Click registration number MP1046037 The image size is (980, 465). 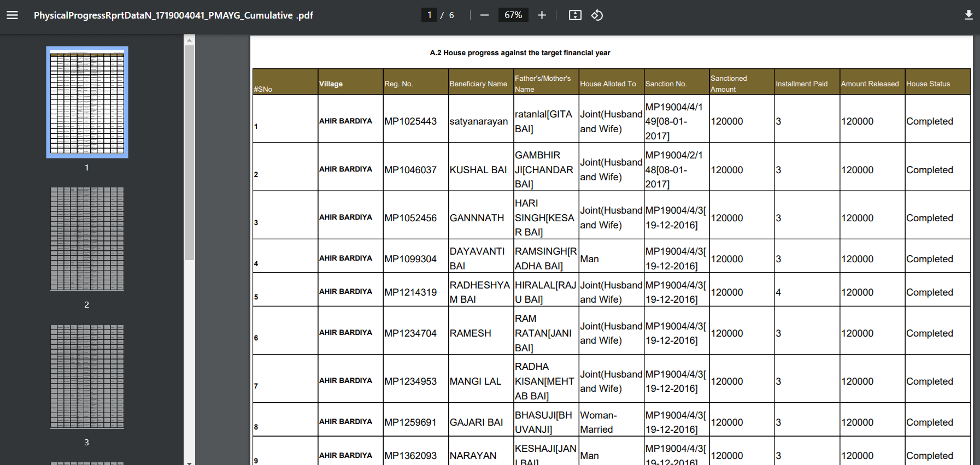coord(410,170)
